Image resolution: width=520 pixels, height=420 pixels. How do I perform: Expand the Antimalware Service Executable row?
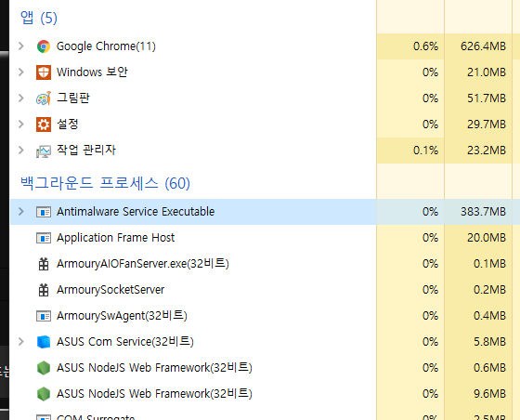coord(21,211)
